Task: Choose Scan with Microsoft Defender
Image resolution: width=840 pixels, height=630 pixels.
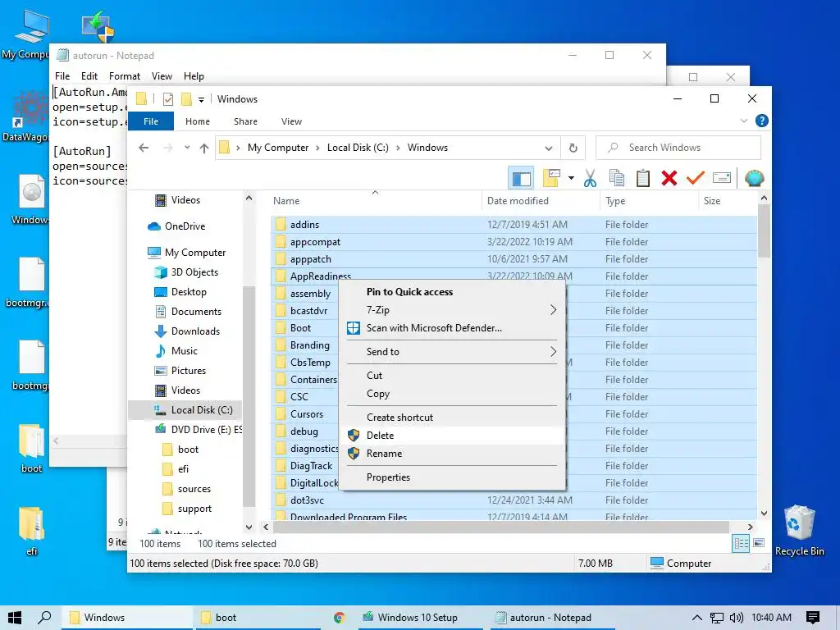Action: pos(453,328)
